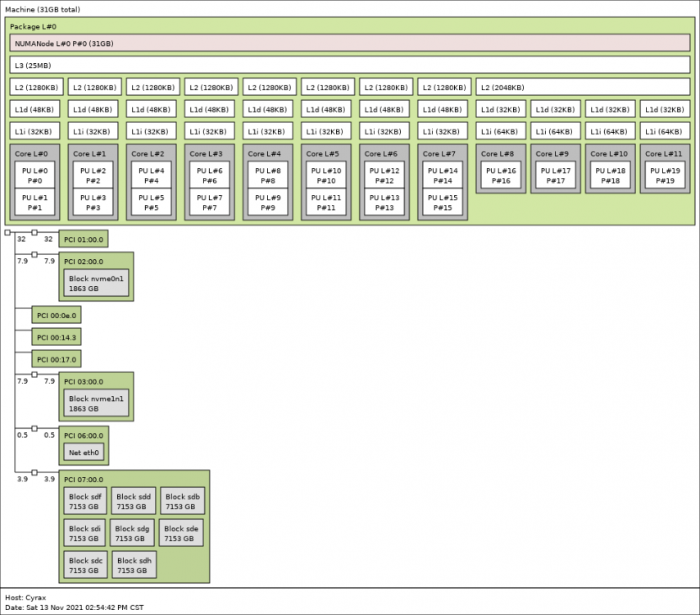The image size is (700, 615).
Task: Click PU L#18 P#18 box
Action: tap(611, 175)
